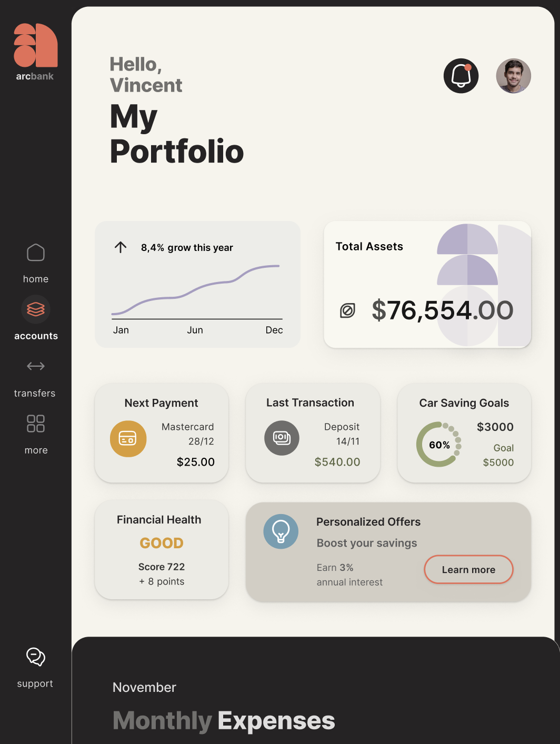Image resolution: width=560 pixels, height=744 pixels.
Task: Click the growth up-arrow icon
Action: point(121,247)
